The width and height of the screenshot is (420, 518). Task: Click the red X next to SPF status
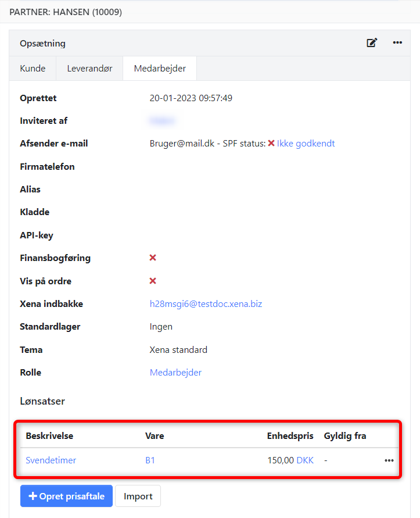tap(271, 143)
